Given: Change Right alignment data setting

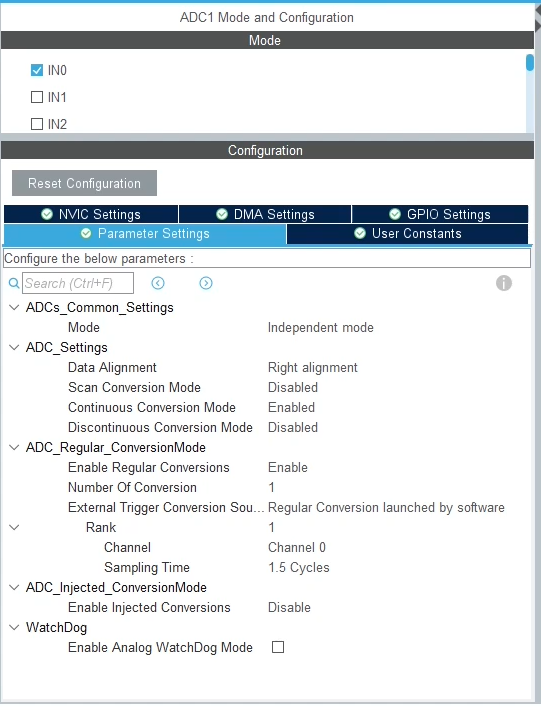Looking at the screenshot, I should pyautogui.click(x=313, y=367).
